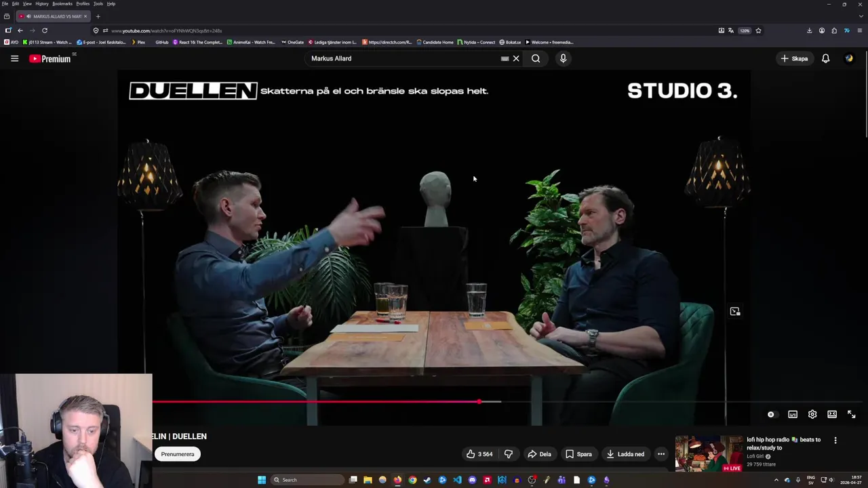This screenshot has height=488, width=868.
Task: Open YouTube notifications bell
Action: tap(825, 58)
